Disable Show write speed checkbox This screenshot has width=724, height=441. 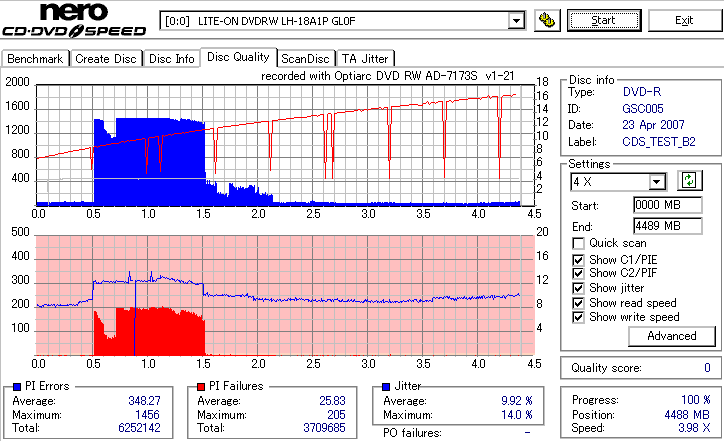[578, 317]
